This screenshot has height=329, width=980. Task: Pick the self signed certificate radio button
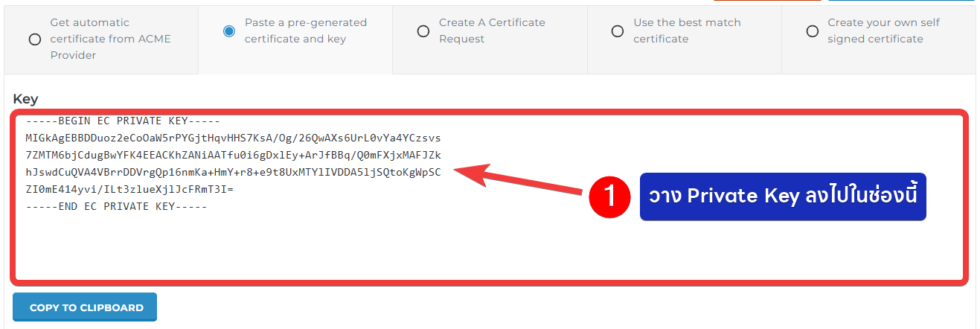[812, 31]
